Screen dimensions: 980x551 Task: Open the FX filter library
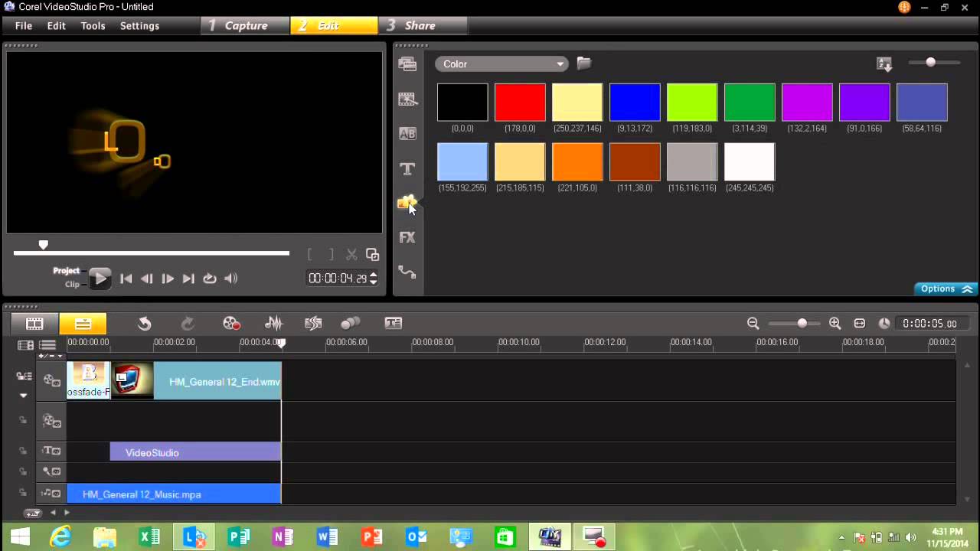[407, 237]
